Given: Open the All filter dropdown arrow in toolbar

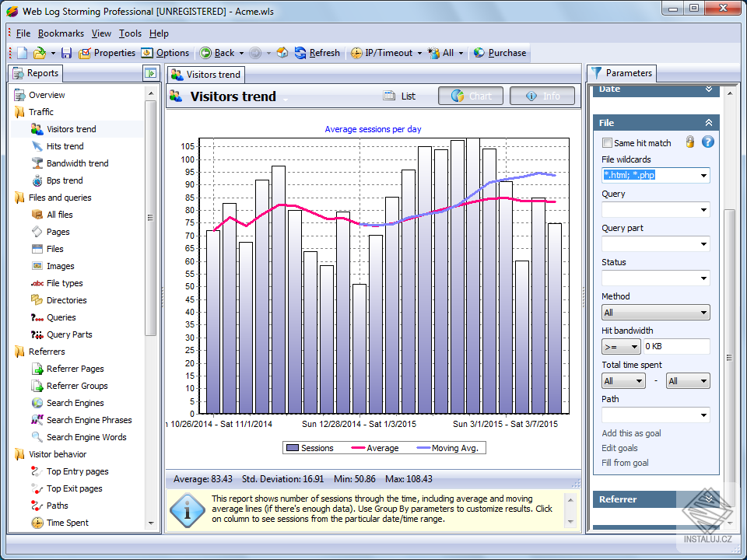Looking at the screenshot, I should tap(461, 53).
